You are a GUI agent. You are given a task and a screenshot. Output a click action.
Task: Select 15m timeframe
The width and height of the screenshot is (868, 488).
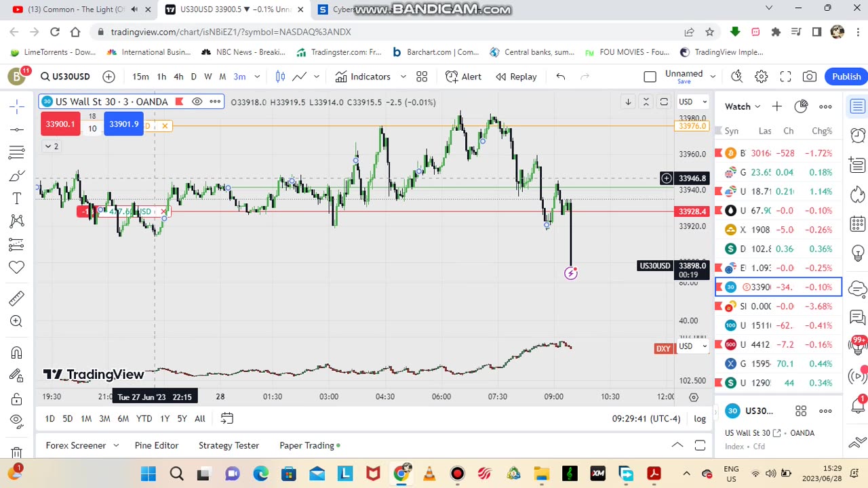pyautogui.click(x=140, y=77)
